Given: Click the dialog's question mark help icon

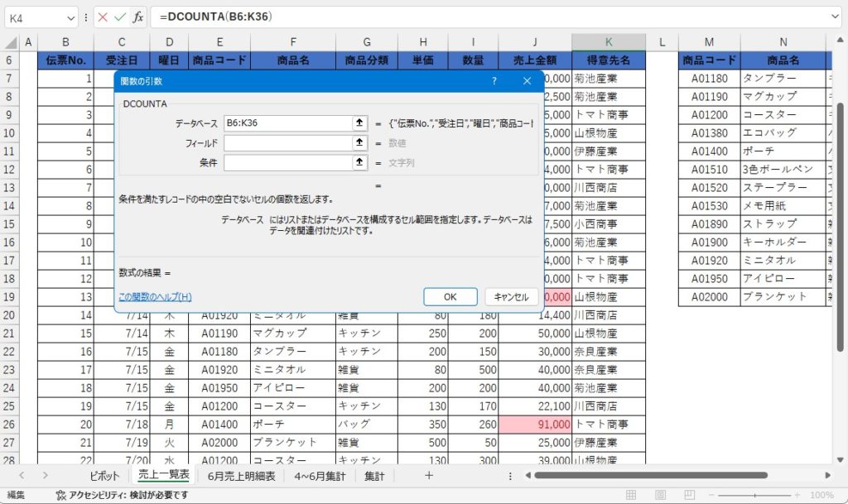Looking at the screenshot, I should tap(494, 81).
